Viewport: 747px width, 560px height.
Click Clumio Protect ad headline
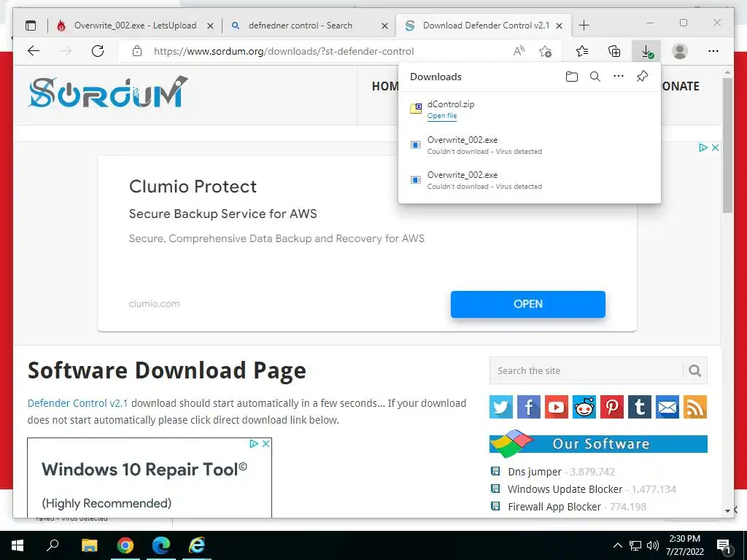pyautogui.click(x=193, y=186)
